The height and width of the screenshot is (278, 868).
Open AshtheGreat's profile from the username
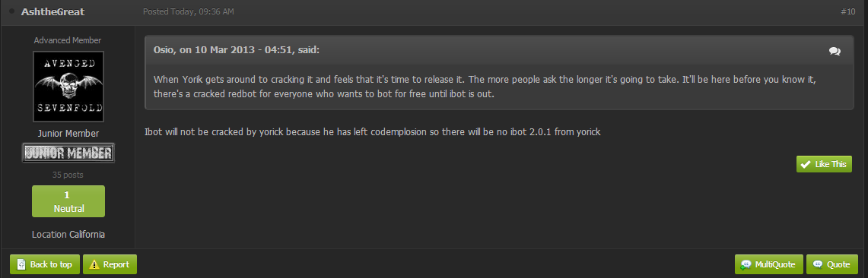click(x=52, y=11)
